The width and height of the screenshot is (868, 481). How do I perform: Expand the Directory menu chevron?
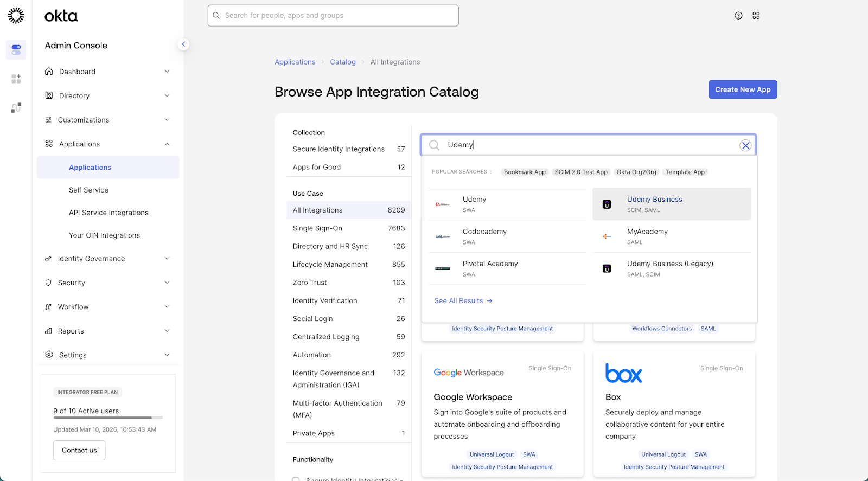[x=167, y=95]
